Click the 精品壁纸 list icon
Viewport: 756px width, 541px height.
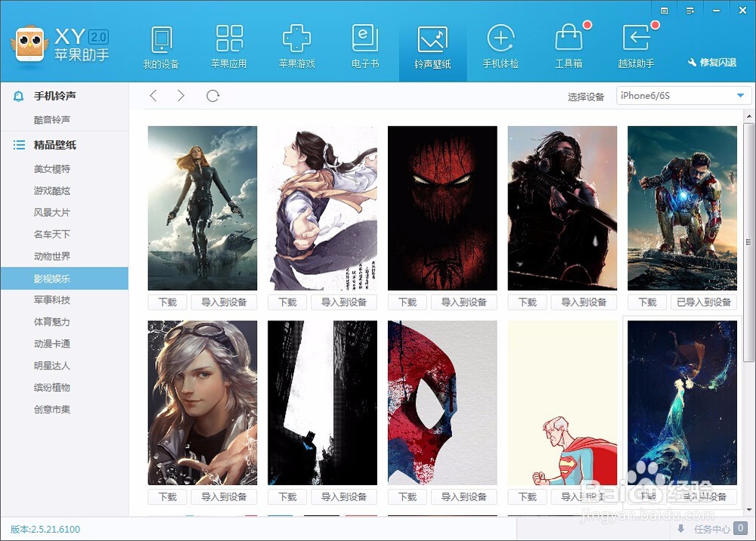[x=19, y=144]
